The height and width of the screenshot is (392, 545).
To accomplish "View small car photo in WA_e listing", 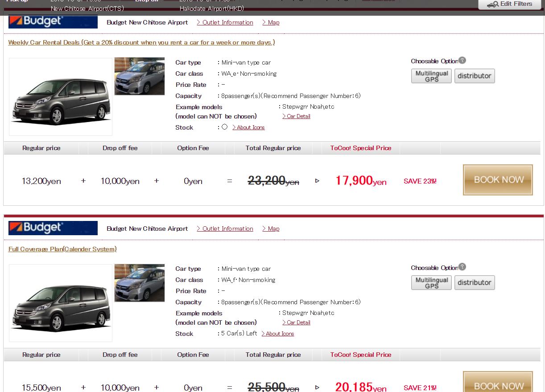I will [140, 76].
